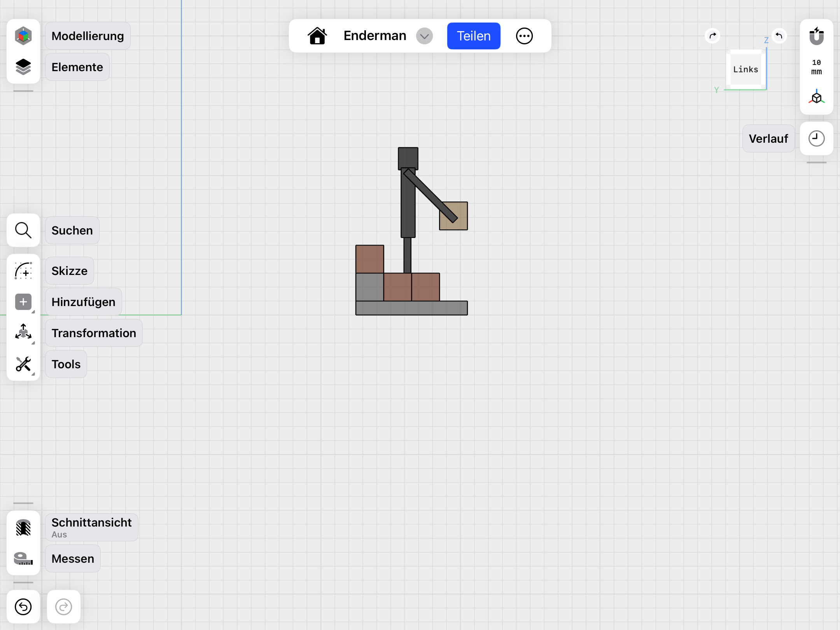This screenshot has height=630, width=840.
Task: Open the Tools wrench icon
Action: pyautogui.click(x=23, y=364)
